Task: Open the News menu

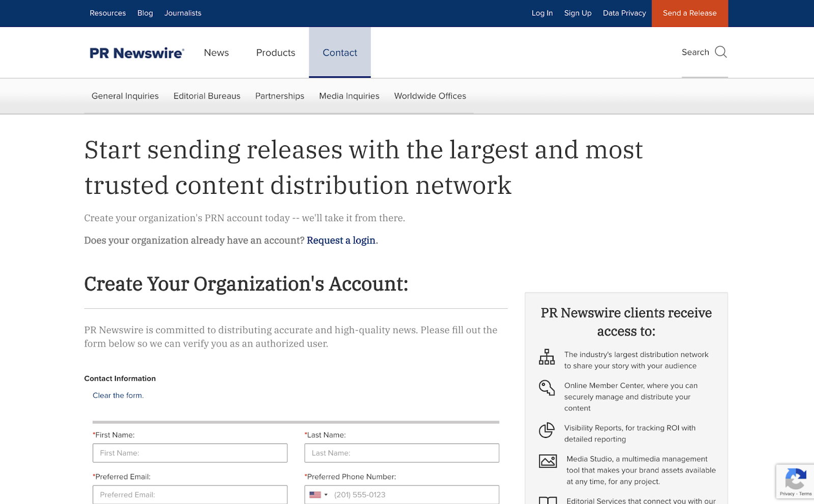Action: (216, 52)
